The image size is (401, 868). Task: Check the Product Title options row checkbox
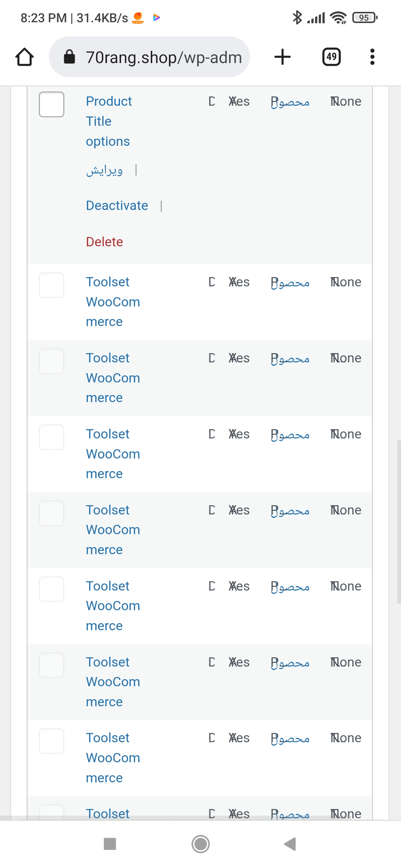click(52, 104)
